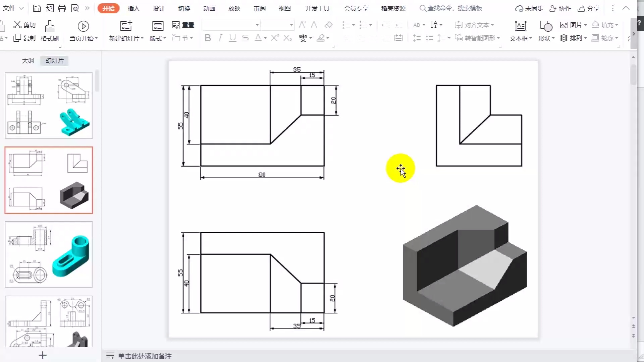Start slideshow from current page icon
The height and width of the screenshot is (362, 644).
tap(83, 26)
